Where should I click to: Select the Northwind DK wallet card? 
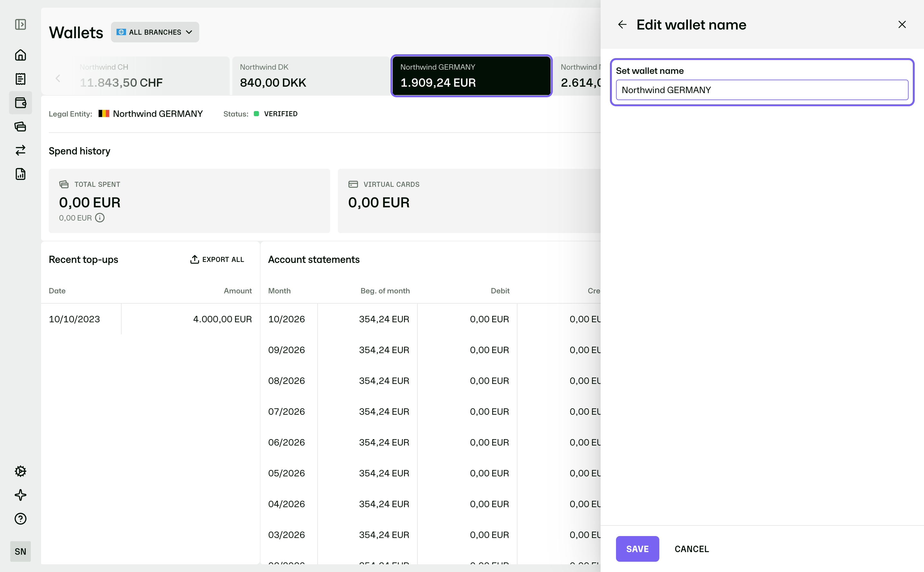311,76
